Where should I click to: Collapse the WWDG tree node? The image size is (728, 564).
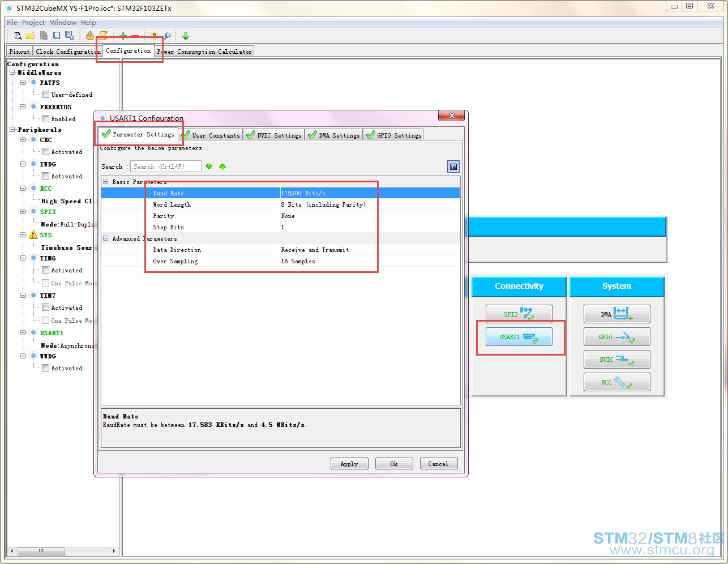24,356
